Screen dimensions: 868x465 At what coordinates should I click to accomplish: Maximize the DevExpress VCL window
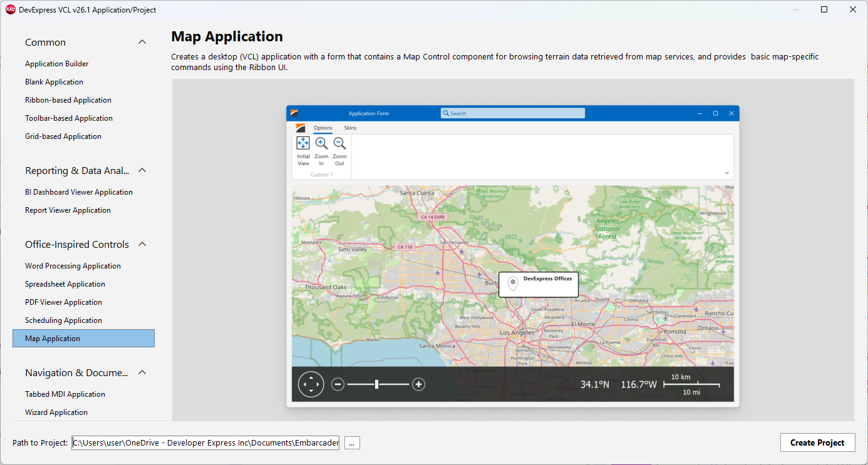[x=824, y=9]
